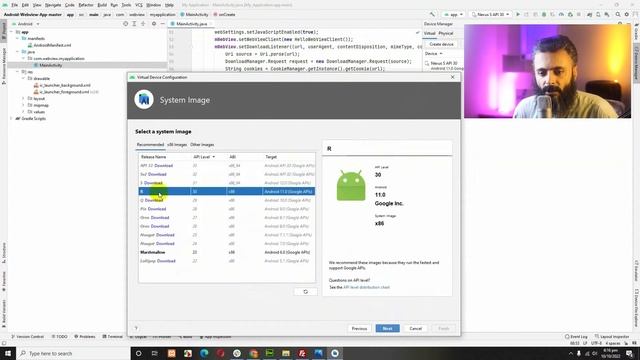Image resolution: width=640 pixels, height=360 pixels.
Task: Hide the Project panel with minus icon
Action: [162, 24]
